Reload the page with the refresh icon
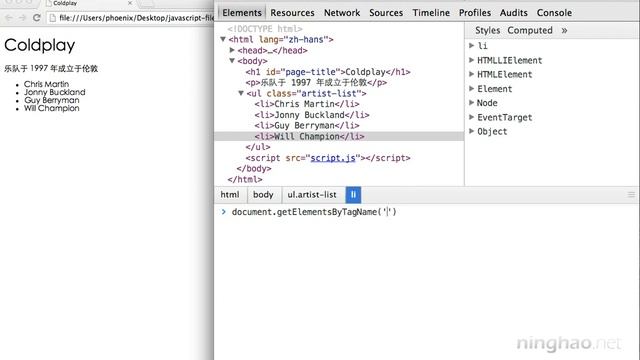 [36, 18]
